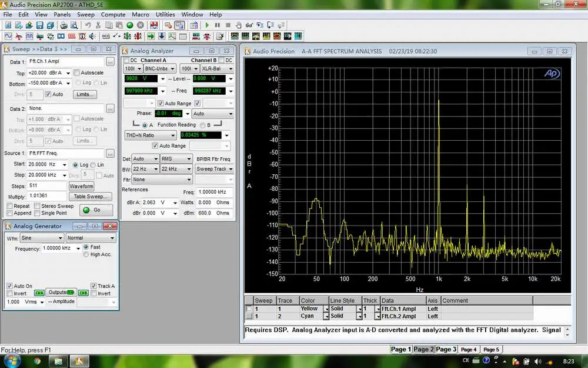Click the Table Sweep... button
588x368 pixels.
(91, 197)
